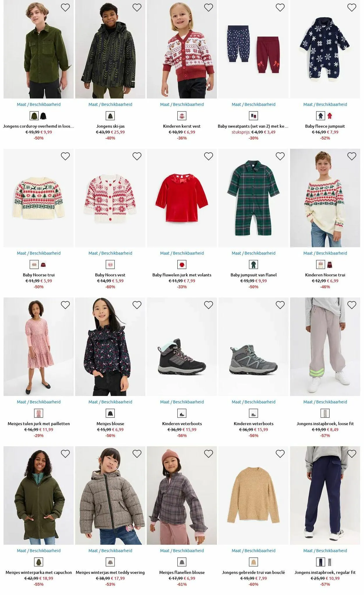Favorite the Kinderen kerst vest heart icon
The height and width of the screenshot is (595, 364).
click(208, 8)
